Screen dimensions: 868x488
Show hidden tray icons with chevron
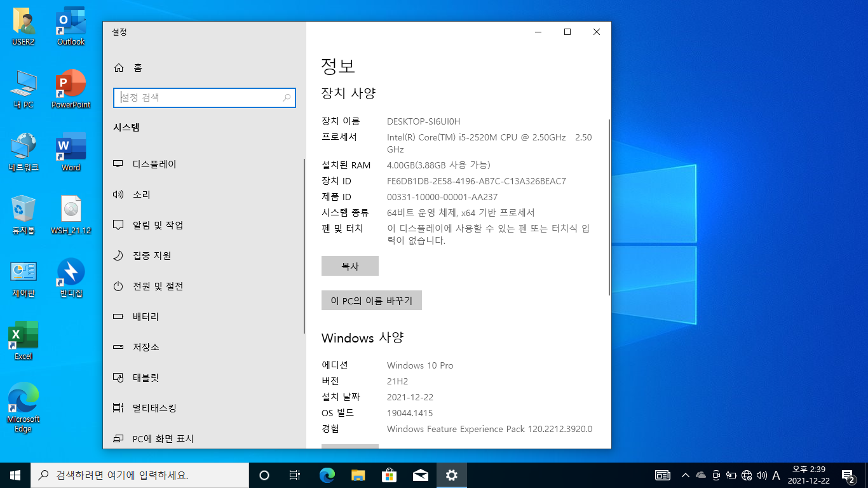(x=686, y=475)
